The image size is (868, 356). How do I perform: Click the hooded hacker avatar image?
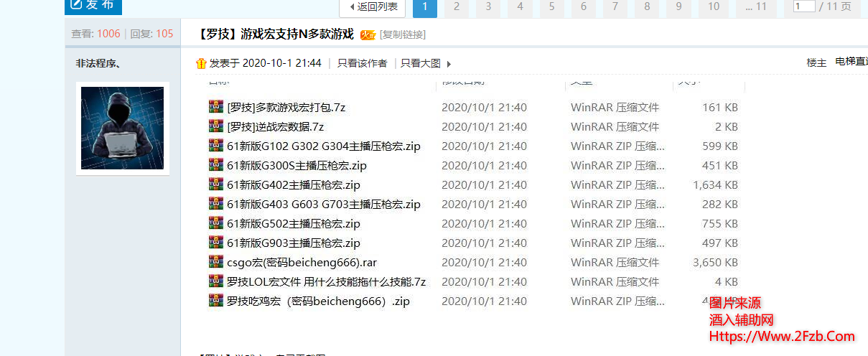123,128
